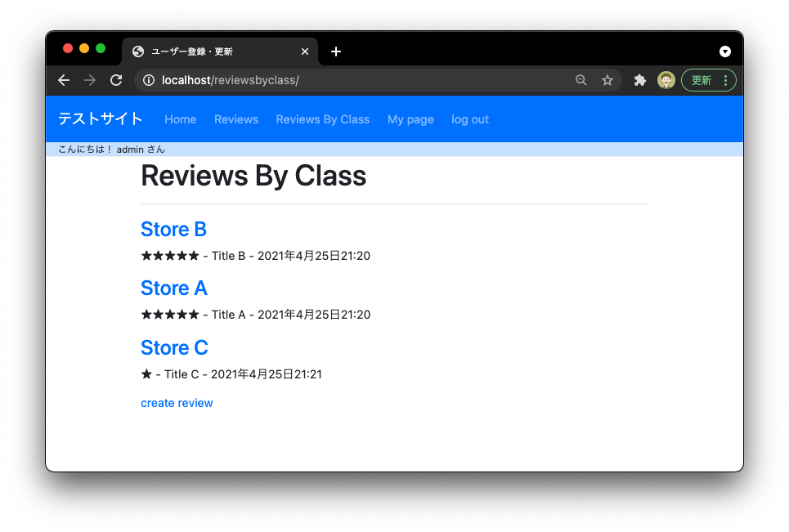Image resolution: width=789 pixels, height=532 pixels.
Task: Click the red close window button
Action: tap(68, 48)
